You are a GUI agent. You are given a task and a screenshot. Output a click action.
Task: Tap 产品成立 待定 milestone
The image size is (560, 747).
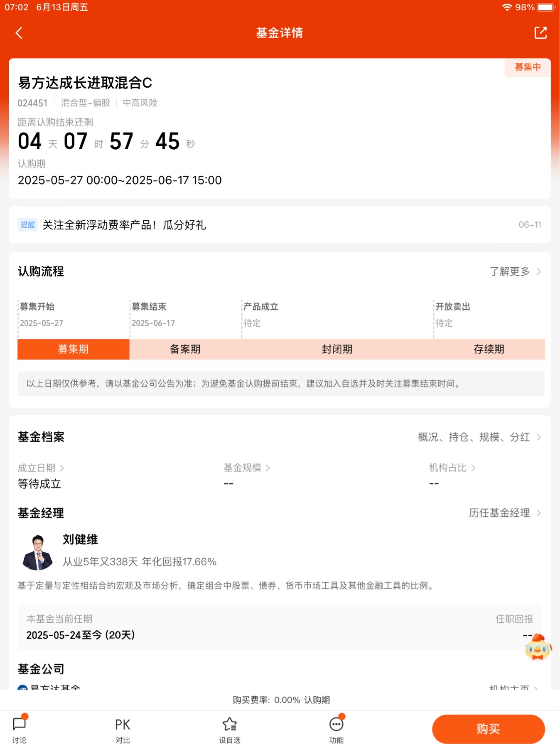point(261,315)
